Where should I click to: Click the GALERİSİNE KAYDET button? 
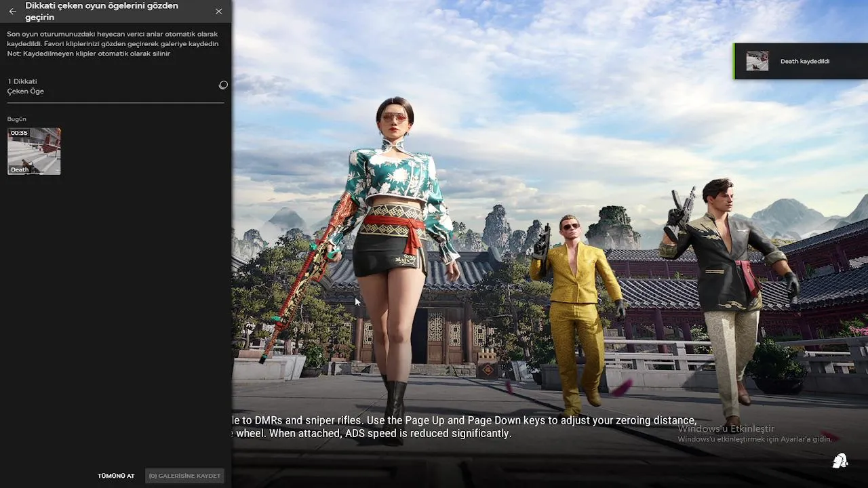tap(184, 476)
